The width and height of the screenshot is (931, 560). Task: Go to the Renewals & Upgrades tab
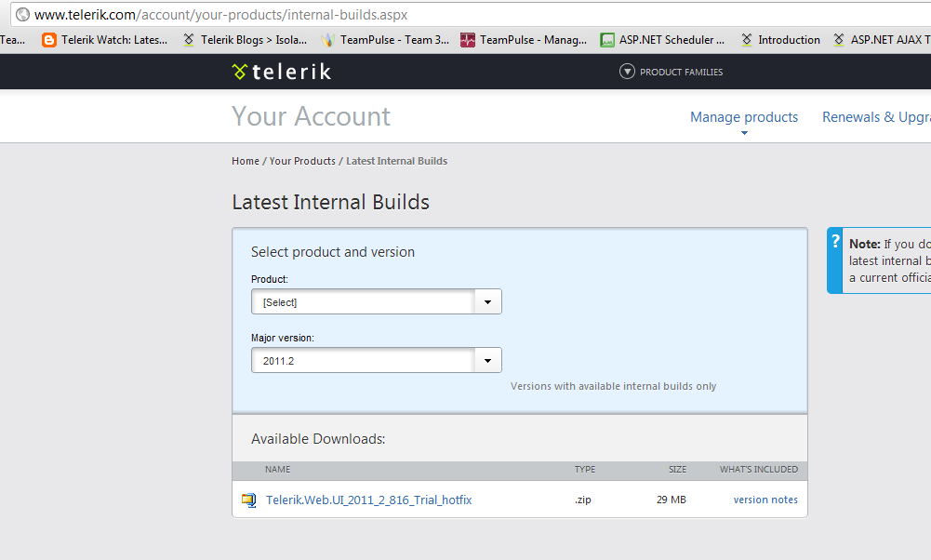[x=876, y=117]
